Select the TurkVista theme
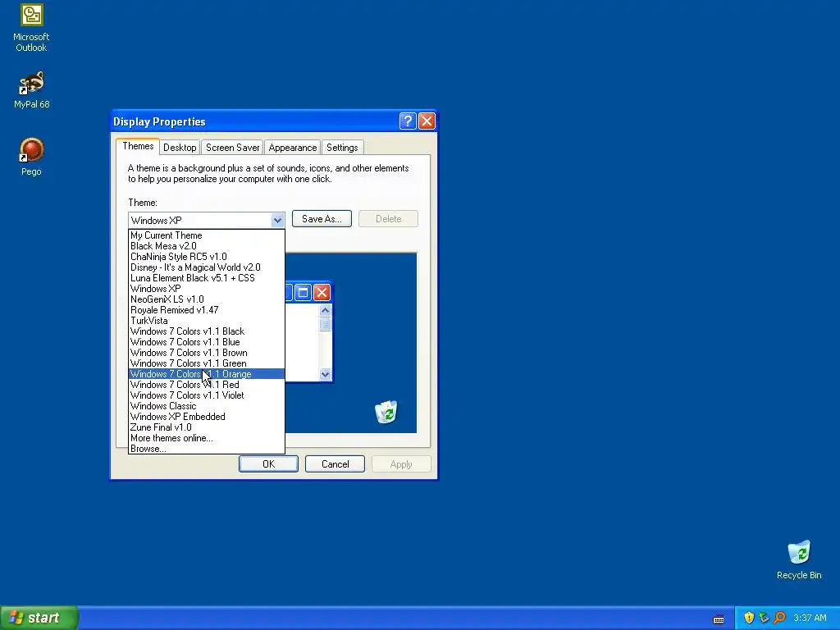 (x=207, y=321)
